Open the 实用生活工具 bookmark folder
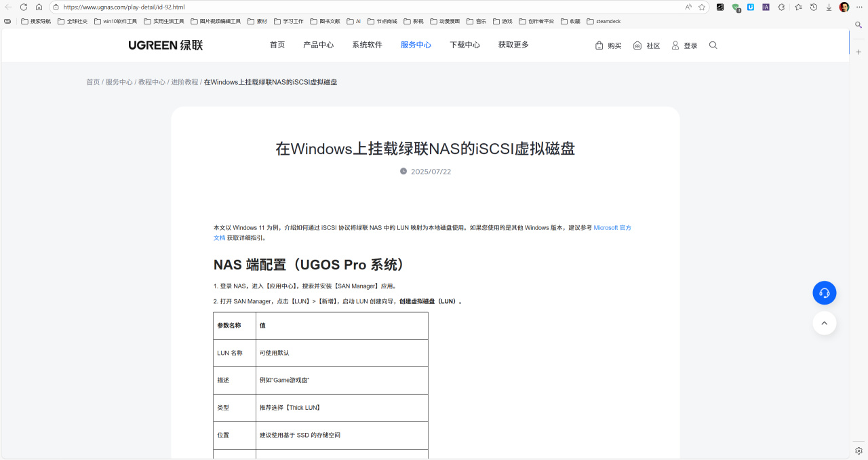 tap(164, 21)
